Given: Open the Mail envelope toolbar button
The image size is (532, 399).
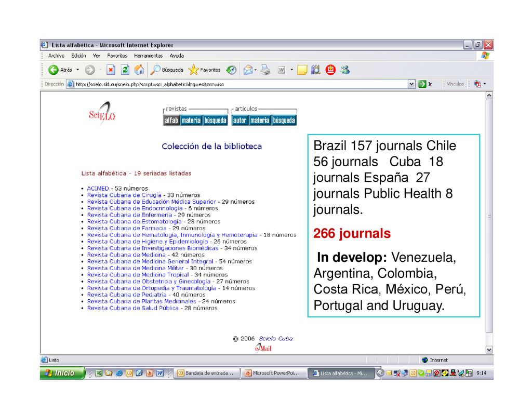Looking at the screenshot, I should pos(248,70).
